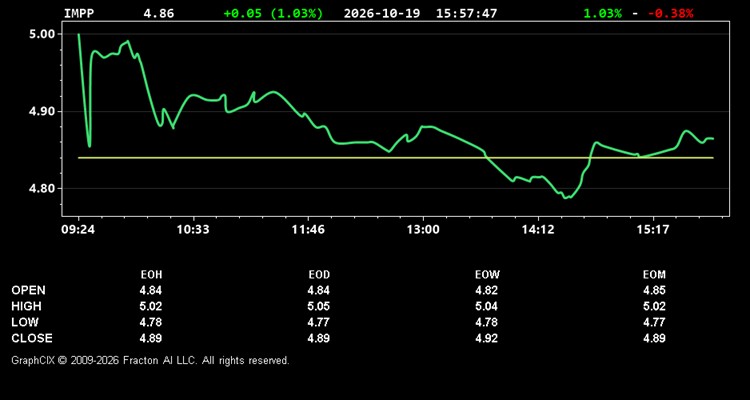This screenshot has width=750, height=400.
Task: Select the EOH low value 4.78
Action: click(151, 322)
